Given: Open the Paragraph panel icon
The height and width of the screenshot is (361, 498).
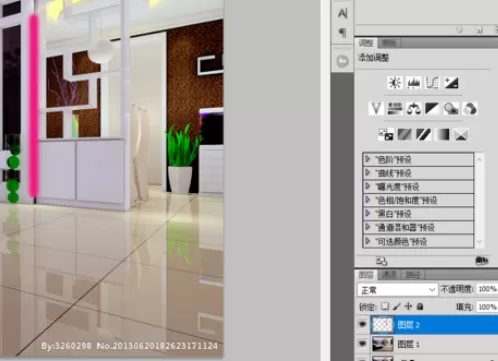Looking at the screenshot, I should click(x=342, y=32).
